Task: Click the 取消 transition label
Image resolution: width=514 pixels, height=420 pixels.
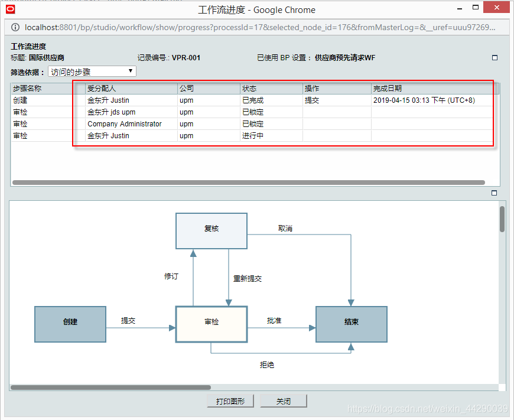Action: 285,228
